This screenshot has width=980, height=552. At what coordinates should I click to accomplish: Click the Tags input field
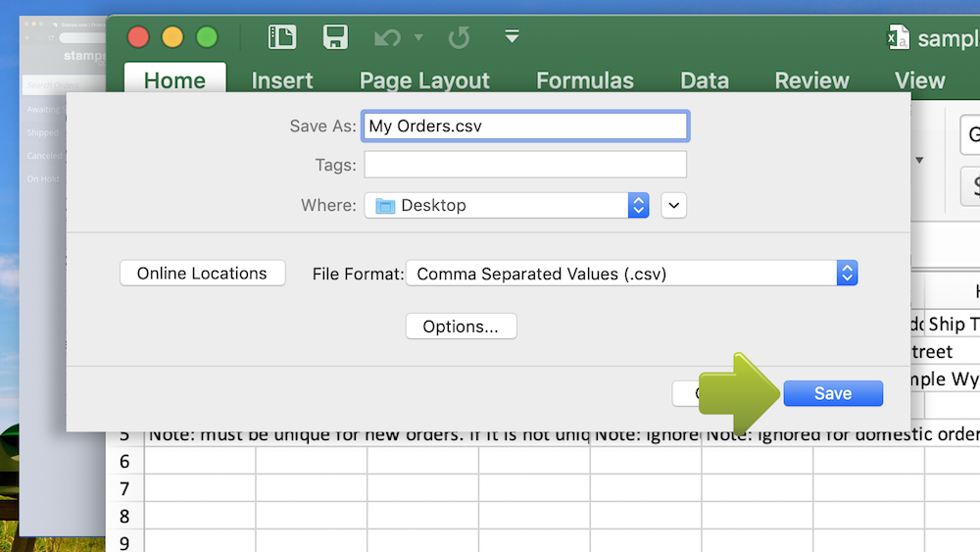(525, 165)
